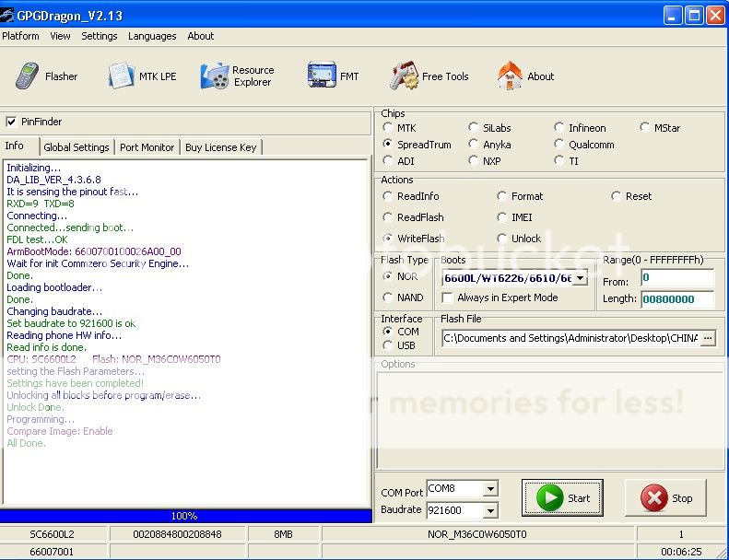Click the 'DA_LIB_VER_4.3.6.8' log line
Image resolution: width=729 pixels, height=560 pixels.
click(x=54, y=180)
